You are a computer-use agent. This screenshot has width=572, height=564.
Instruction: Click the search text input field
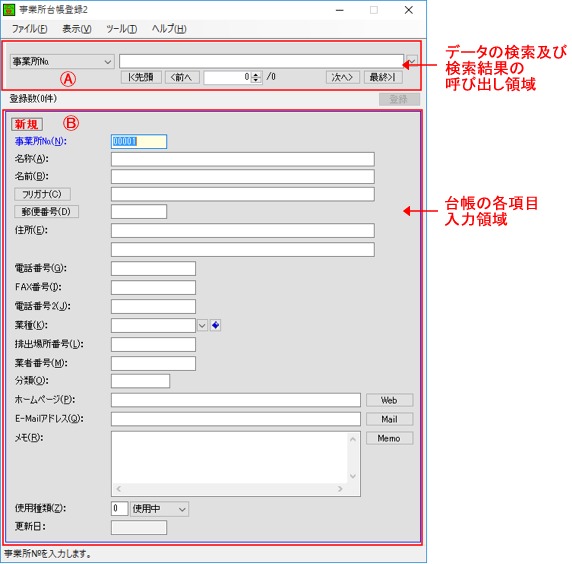click(x=261, y=61)
